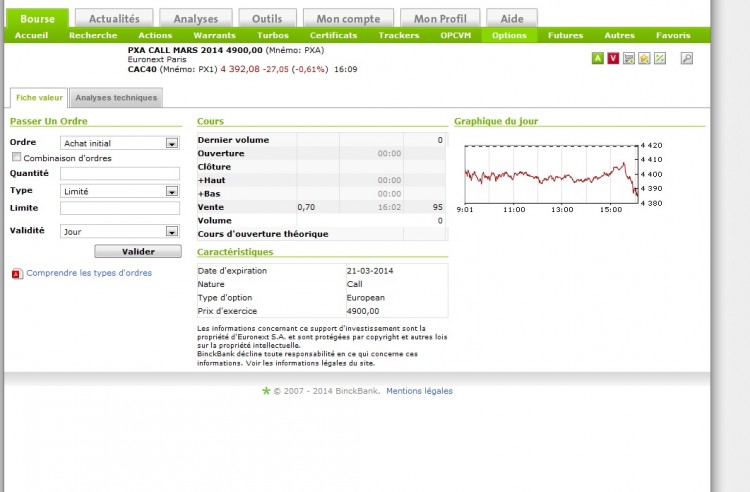Click the Valider button
The image size is (750, 492).
(x=138, y=251)
